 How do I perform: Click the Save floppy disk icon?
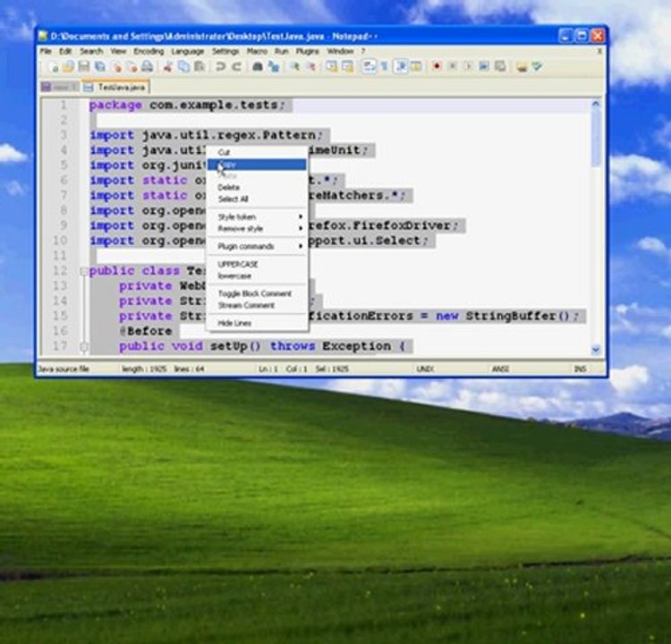[x=84, y=67]
